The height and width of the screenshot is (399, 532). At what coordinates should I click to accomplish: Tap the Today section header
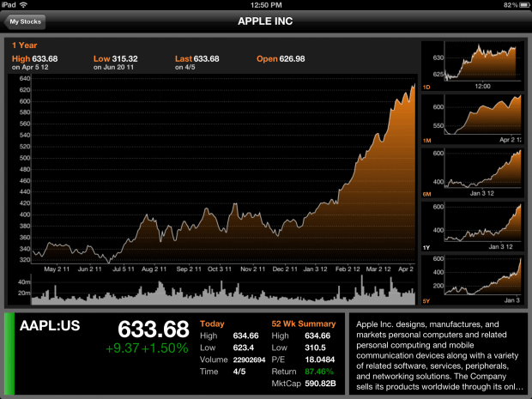click(x=212, y=323)
